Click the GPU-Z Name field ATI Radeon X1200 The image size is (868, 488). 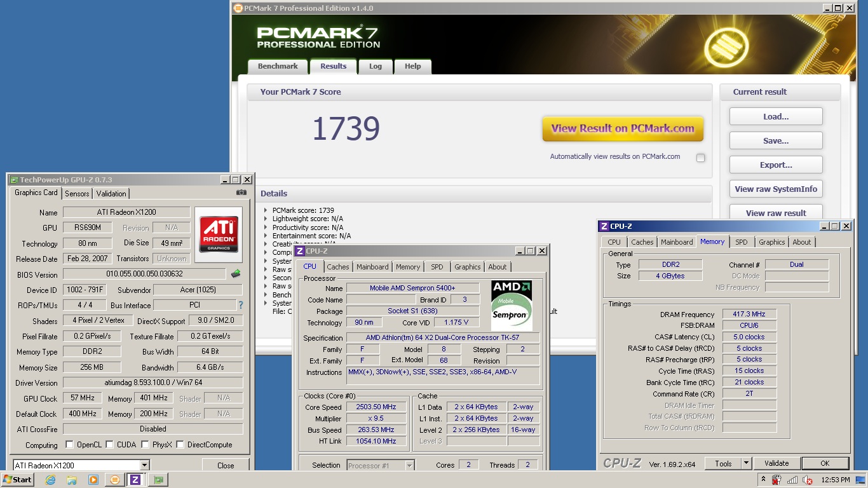[x=126, y=212]
